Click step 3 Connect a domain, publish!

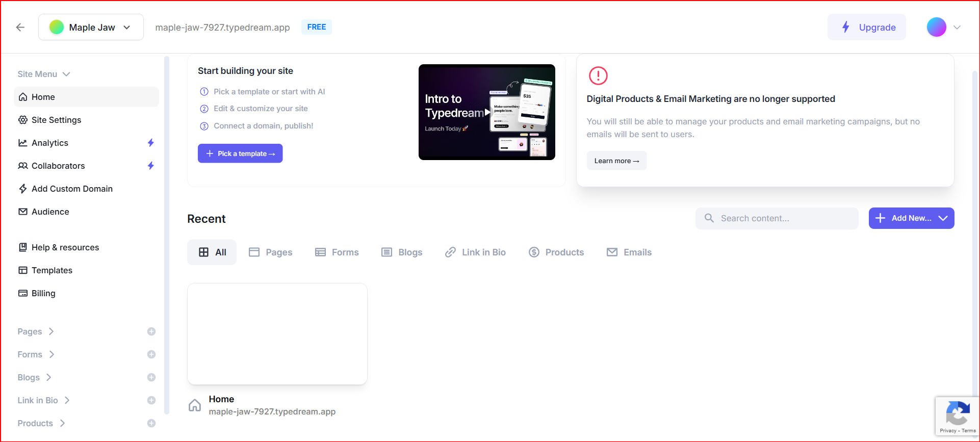[x=256, y=126]
